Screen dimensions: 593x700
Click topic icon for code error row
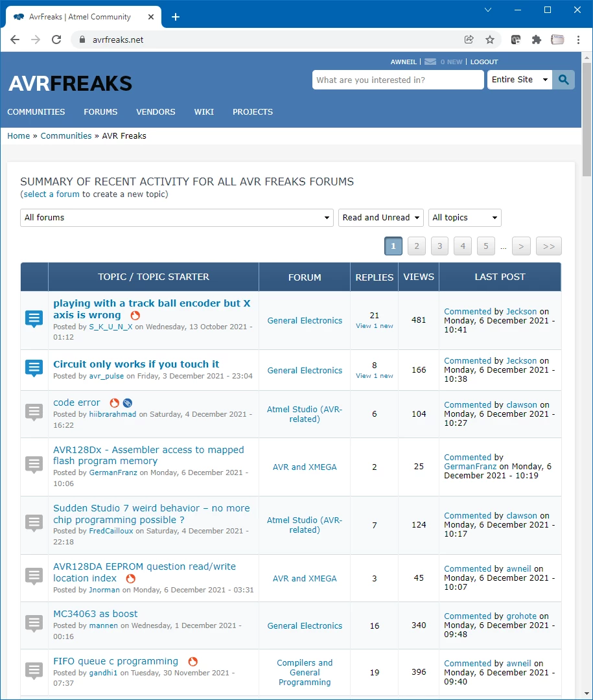[x=34, y=412]
